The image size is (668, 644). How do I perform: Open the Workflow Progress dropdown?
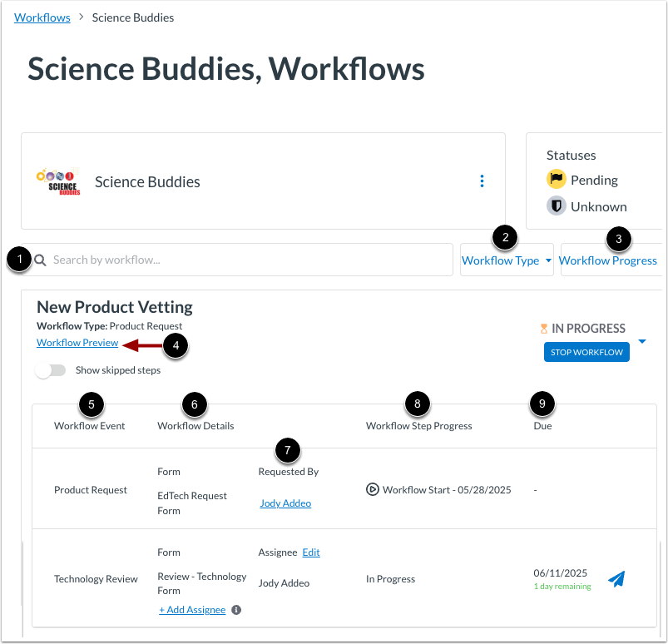pos(610,260)
